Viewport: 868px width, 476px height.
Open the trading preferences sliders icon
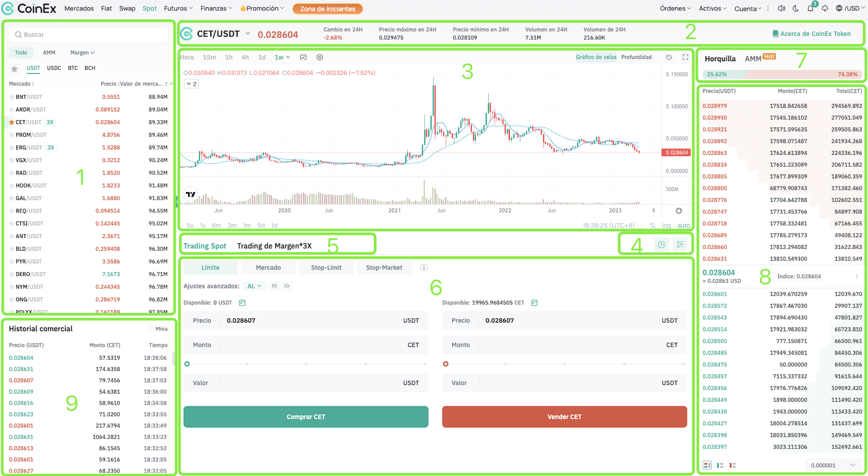[x=680, y=244]
